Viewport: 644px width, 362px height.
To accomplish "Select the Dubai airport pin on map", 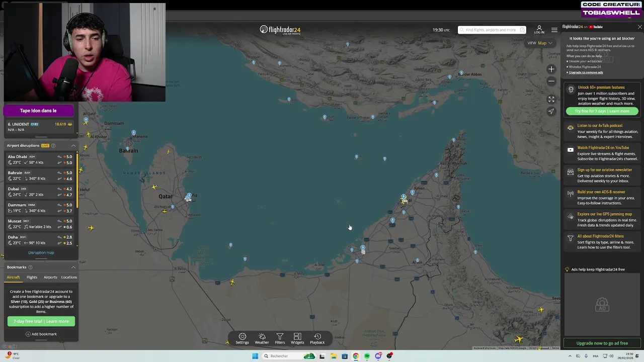I will pos(404,198).
